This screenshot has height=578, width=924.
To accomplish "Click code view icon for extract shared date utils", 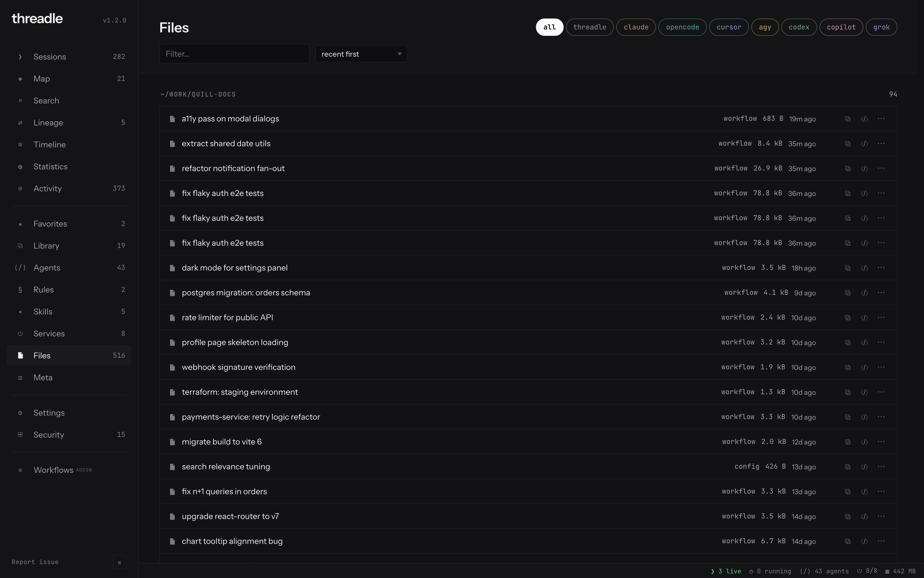I will coord(865,144).
